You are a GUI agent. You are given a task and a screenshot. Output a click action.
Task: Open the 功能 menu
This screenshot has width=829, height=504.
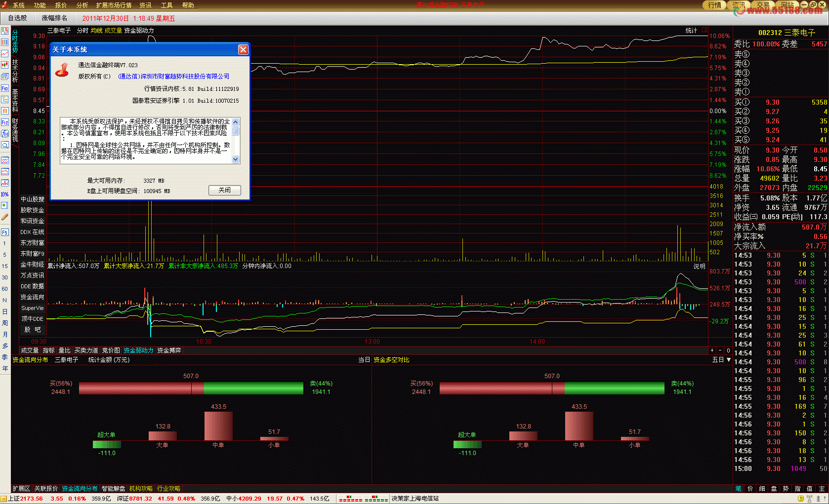point(40,5)
